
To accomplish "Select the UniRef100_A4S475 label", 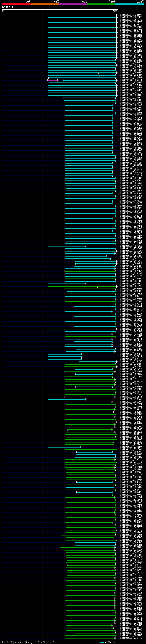I will coord(131,269).
